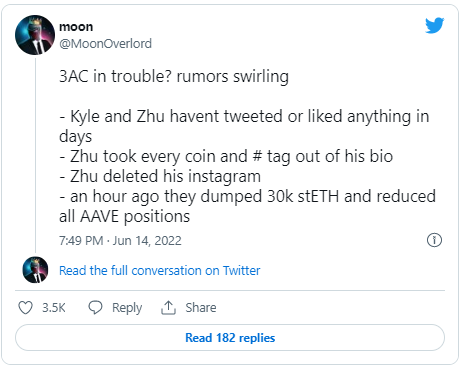Click the "3AC in trouble? rumors swirling" line
Viewport: 461px width, 368px height.
174,76
